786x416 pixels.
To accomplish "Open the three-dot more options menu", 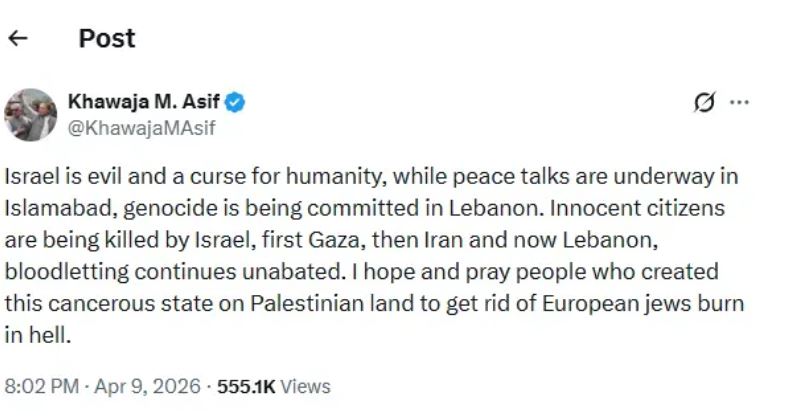I will pos(739,102).
